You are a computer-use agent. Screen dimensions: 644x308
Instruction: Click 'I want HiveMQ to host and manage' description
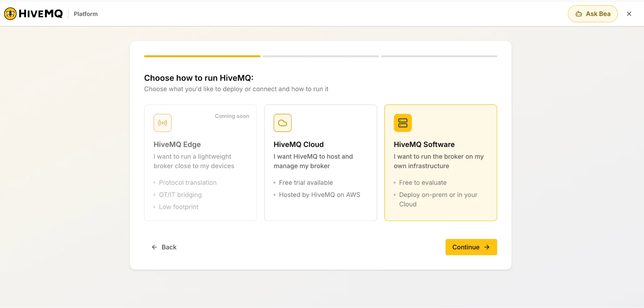(313, 161)
